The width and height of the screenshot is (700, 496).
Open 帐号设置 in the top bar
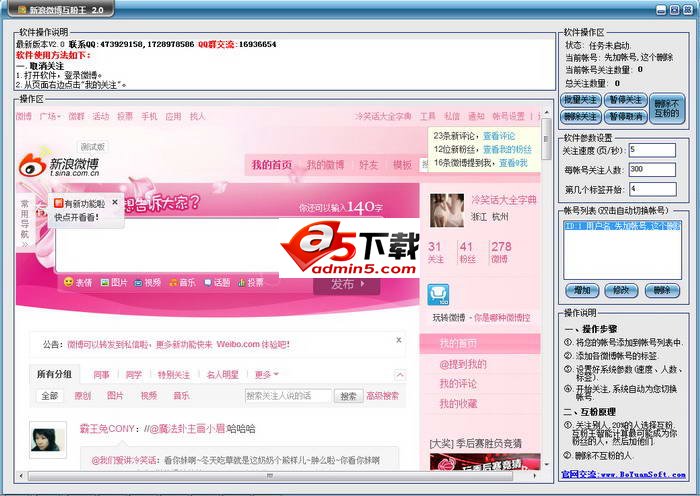click(508, 116)
